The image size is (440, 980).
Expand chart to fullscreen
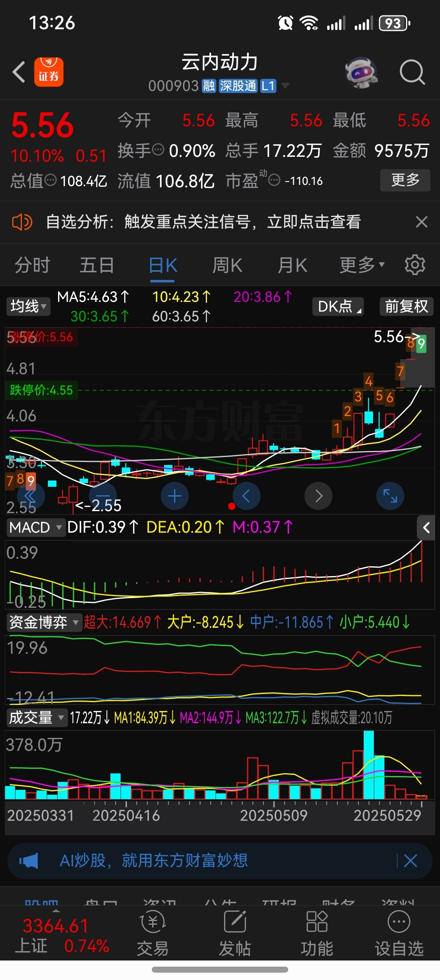click(x=390, y=496)
